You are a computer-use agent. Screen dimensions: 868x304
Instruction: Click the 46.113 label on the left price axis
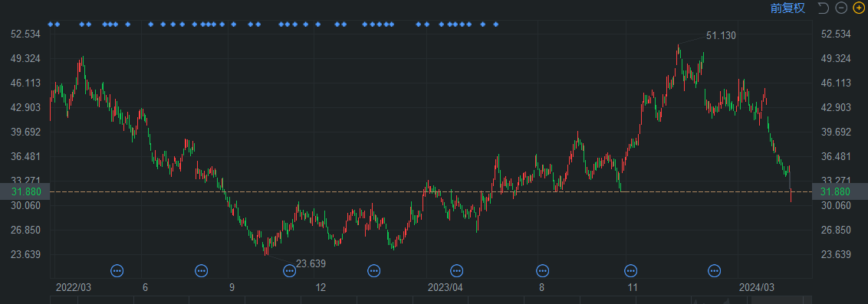26,83
